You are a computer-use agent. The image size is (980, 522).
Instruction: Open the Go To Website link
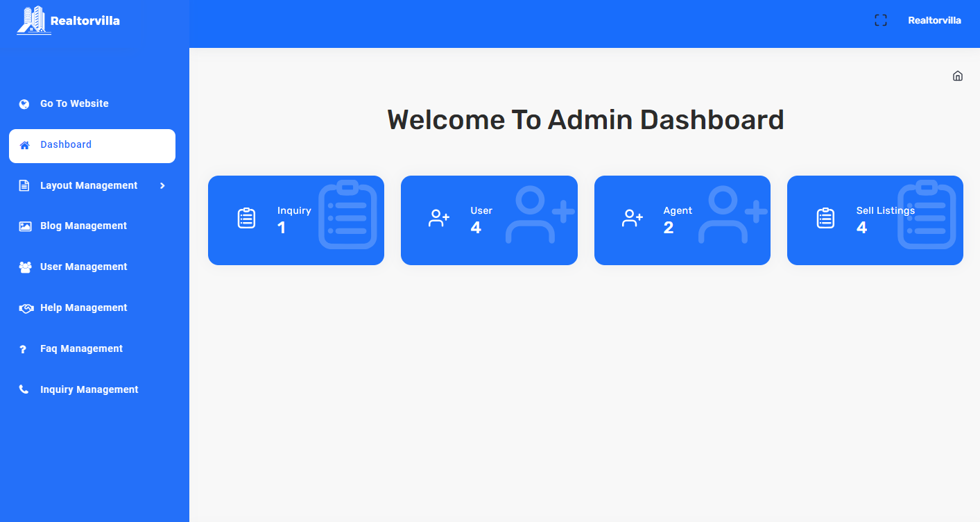[x=74, y=103]
